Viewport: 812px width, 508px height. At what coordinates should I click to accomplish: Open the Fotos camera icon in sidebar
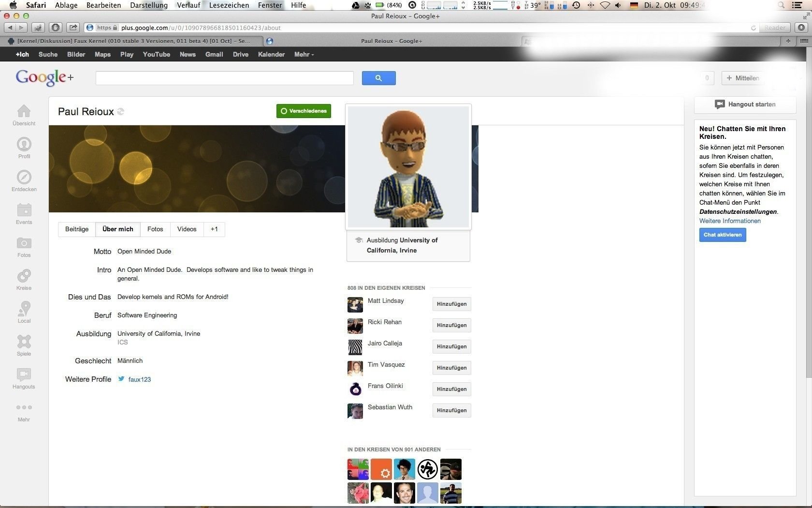coord(24,243)
